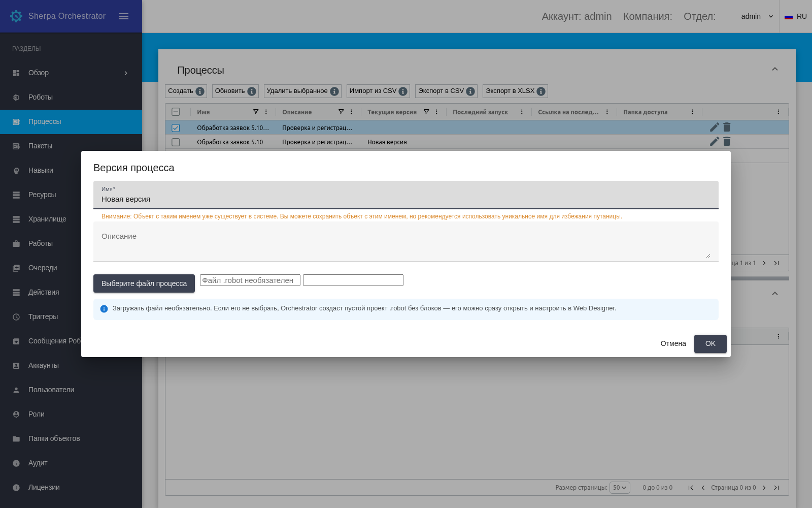The width and height of the screenshot is (812, 508).
Task: Open the Роботы section in sidebar
Action: (71, 97)
